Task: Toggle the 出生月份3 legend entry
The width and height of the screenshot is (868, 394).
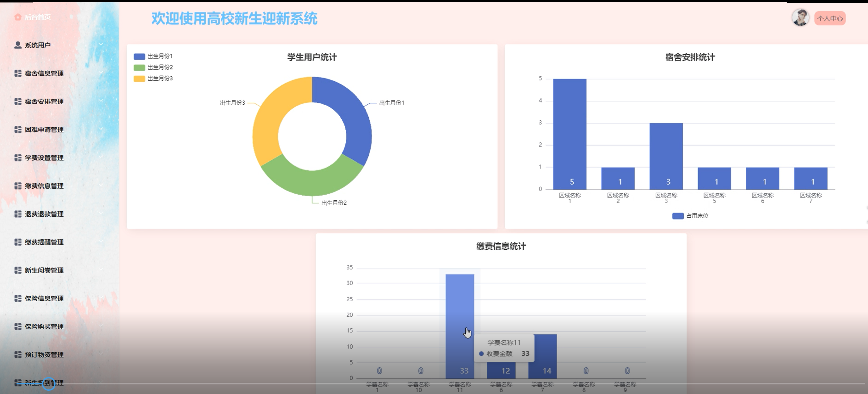Action: click(x=153, y=79)
